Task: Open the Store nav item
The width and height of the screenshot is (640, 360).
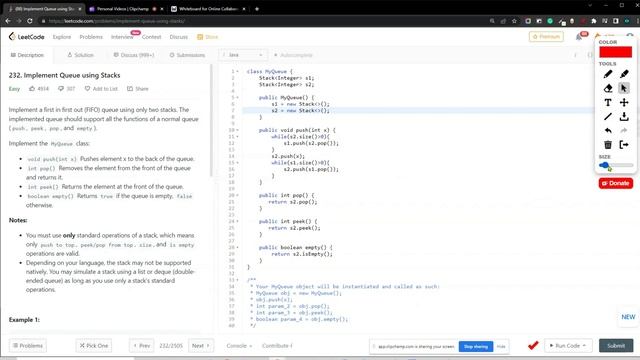Action: [x=208, y=37]
